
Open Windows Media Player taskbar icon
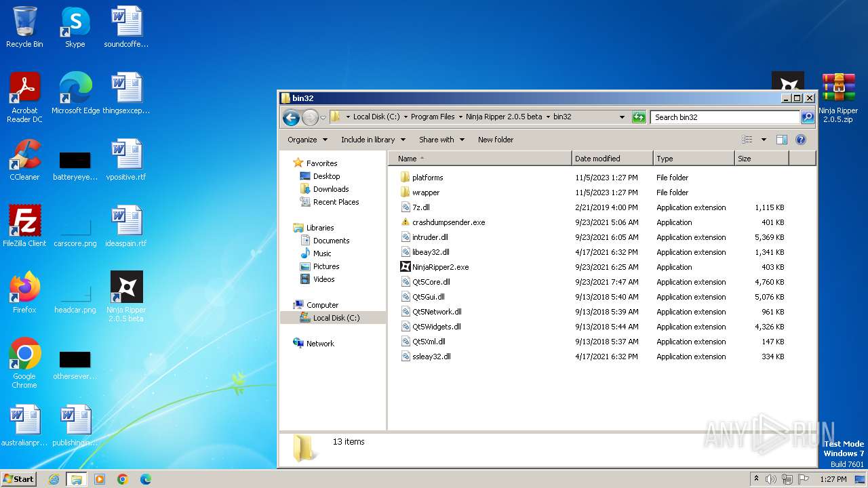pyautogui.click(x=100, y=479)
